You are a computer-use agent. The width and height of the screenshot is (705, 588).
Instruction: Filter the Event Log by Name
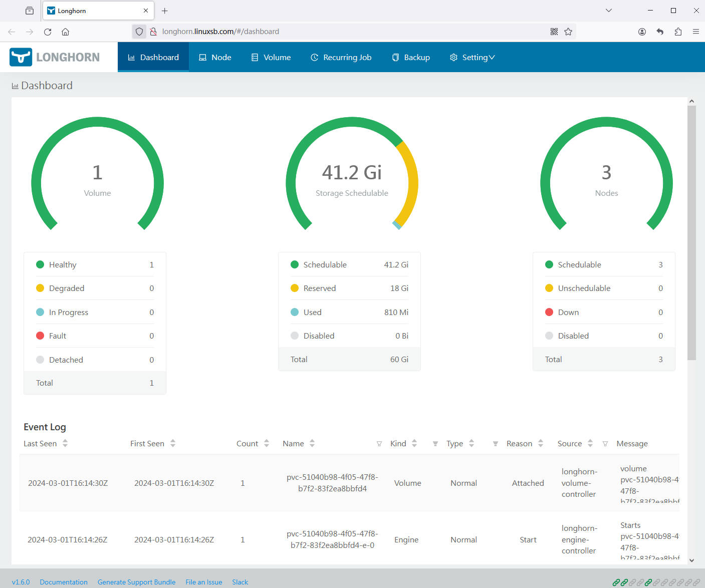tap(379, 444)
